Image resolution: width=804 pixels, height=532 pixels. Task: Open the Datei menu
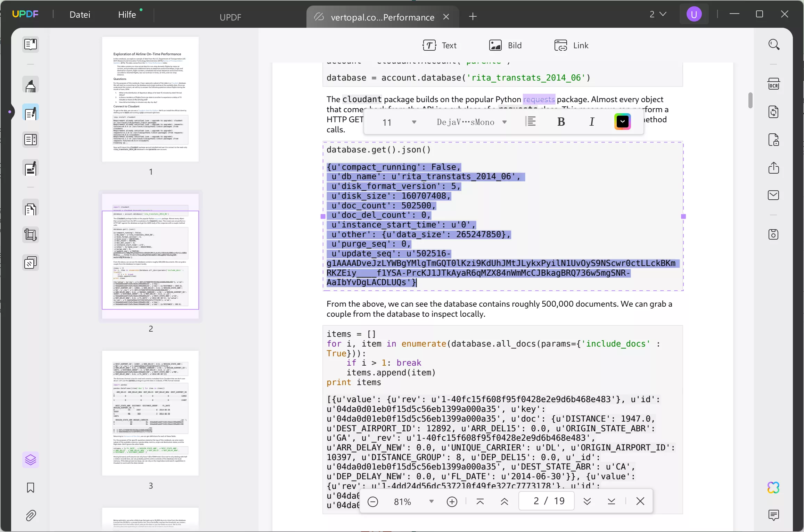pos(80,15)
